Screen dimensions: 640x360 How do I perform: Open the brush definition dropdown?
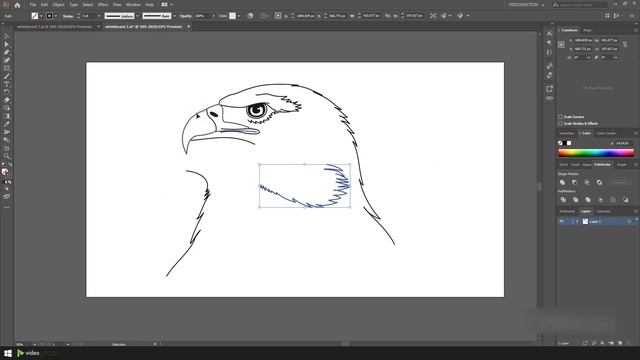pyautogui.click(x=174, y=16)
